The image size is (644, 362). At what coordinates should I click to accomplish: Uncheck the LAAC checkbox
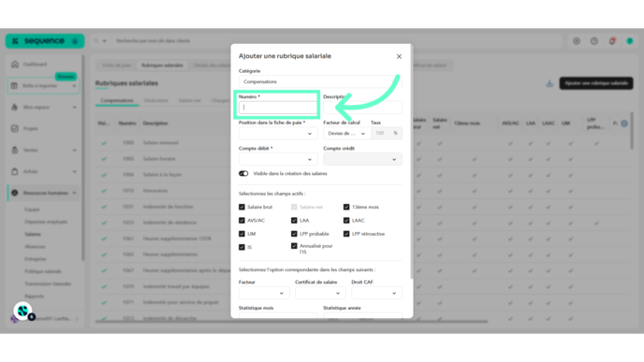[x=346, y=221]
